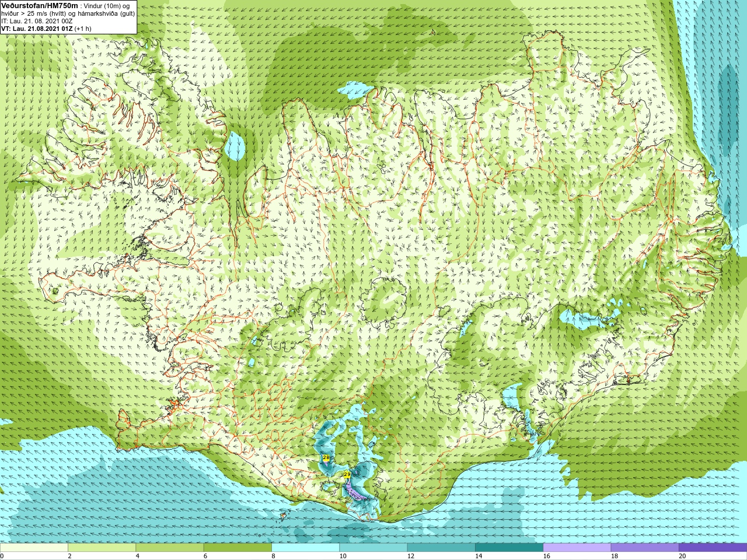
Task: Click the '(+1 h)' forecast offset text
Action: [x=83, y=29]
